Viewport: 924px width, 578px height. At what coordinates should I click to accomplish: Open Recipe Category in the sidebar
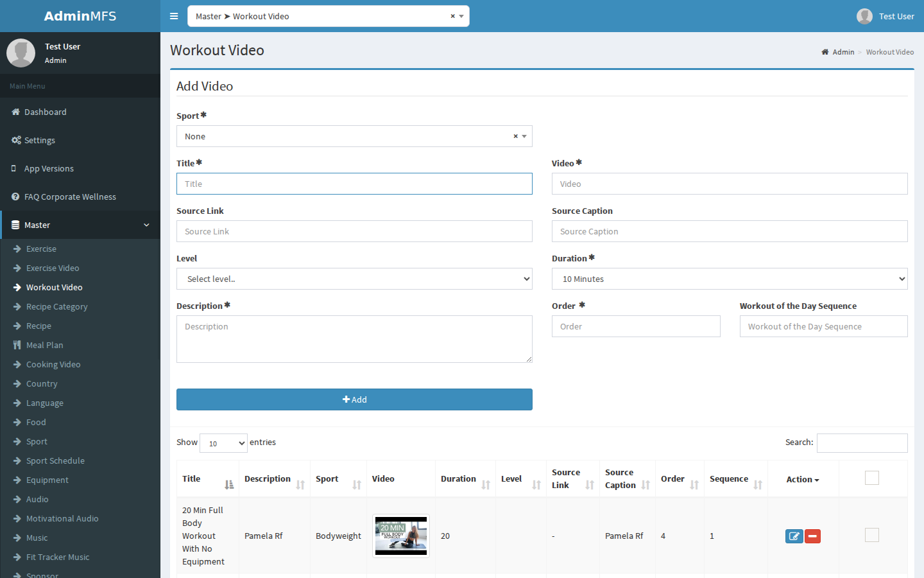click(x=56, y=306)
